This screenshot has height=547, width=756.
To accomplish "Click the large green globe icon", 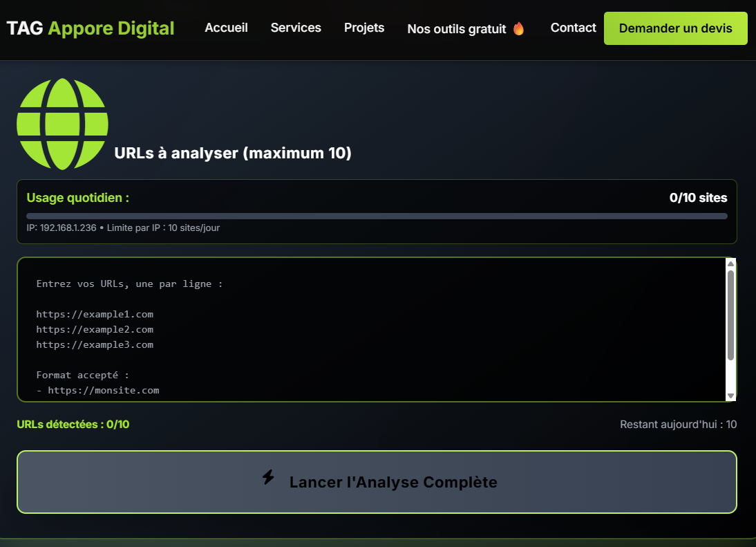I will tap(62, 124).
